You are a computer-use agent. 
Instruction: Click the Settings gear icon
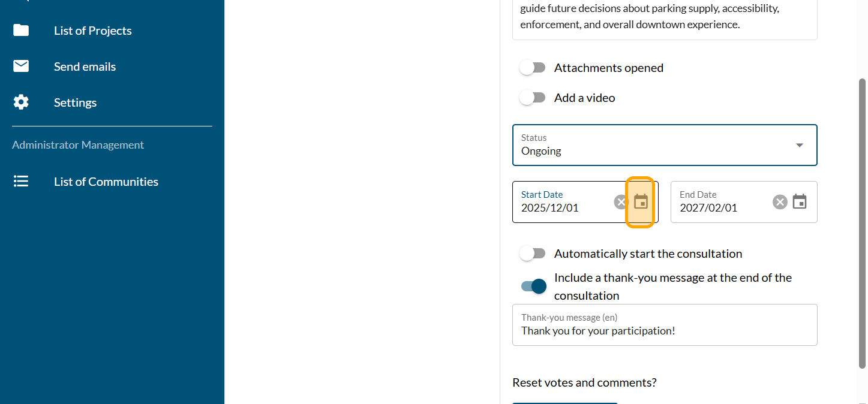point(21,102)
